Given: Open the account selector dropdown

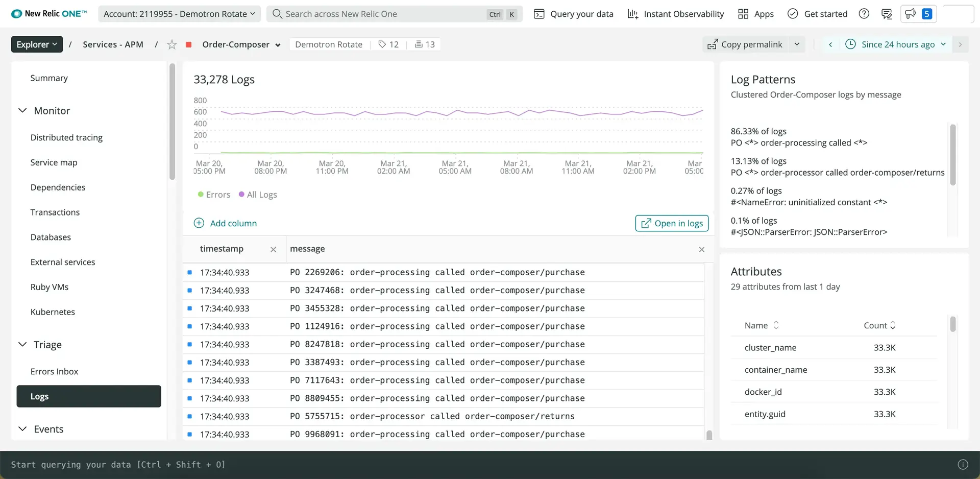Looking at the screenshot, I should click(179, 14).
